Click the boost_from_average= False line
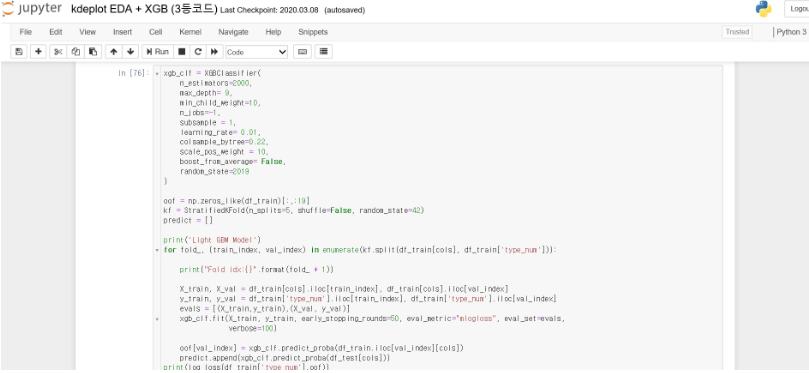 pos(232,161)
